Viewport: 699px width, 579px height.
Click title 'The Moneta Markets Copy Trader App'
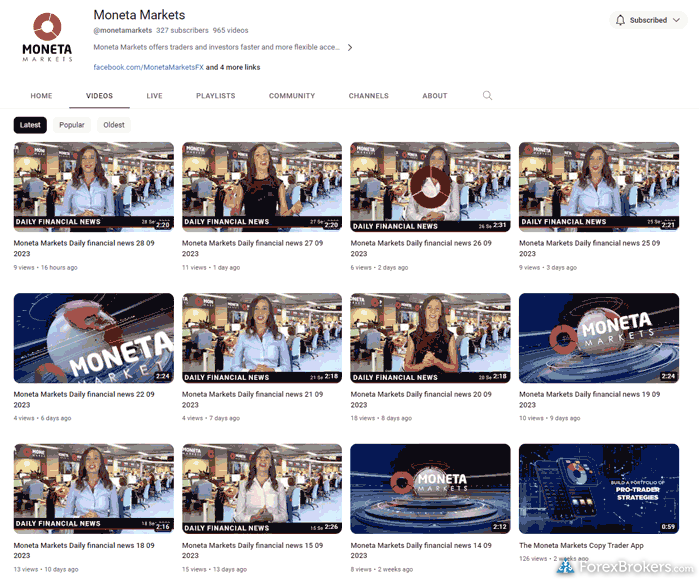[581, 545]
